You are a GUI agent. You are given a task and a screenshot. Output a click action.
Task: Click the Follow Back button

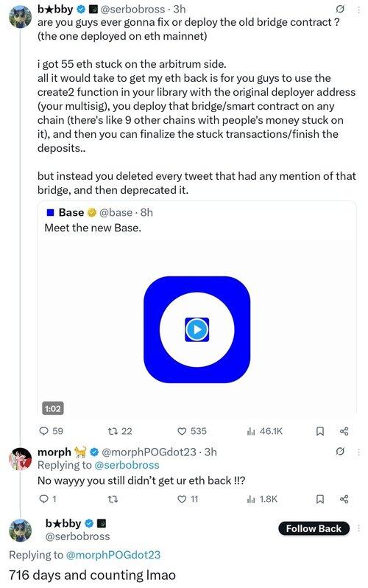click(x=314, y=528)
